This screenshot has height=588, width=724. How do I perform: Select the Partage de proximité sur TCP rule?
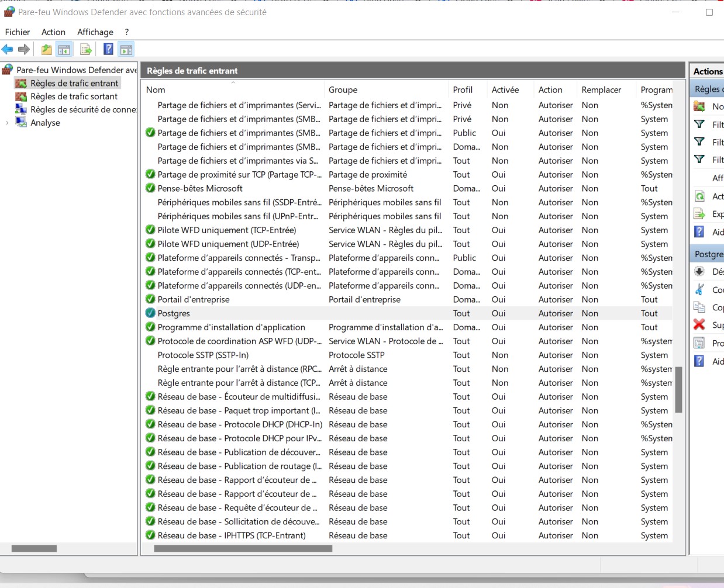(x=240, y=174)
